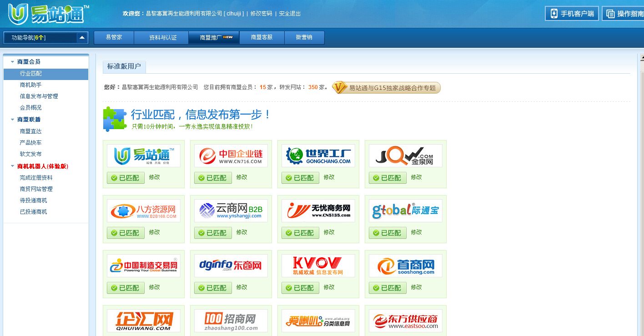Image resolution: width=644 pixels, height=336 pixels.
Task: Click the 修改密码 link
Action: (x=261, y=14)
